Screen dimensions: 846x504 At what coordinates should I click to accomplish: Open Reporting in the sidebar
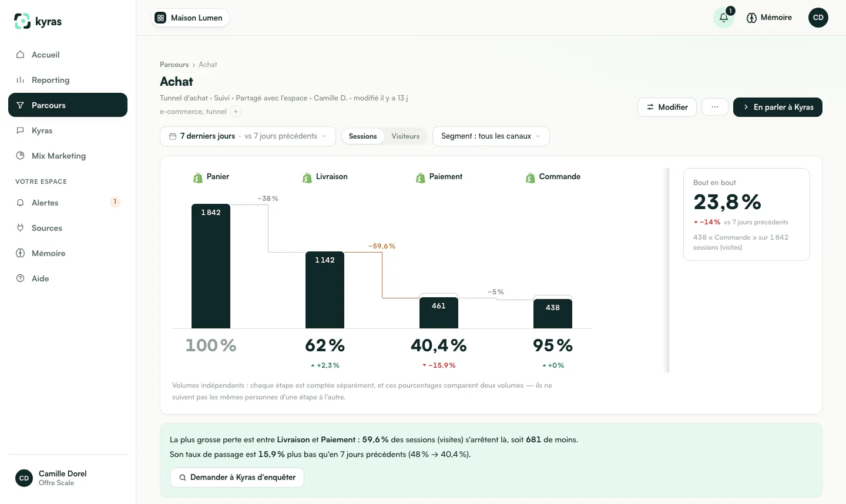(x=68, y=80)
